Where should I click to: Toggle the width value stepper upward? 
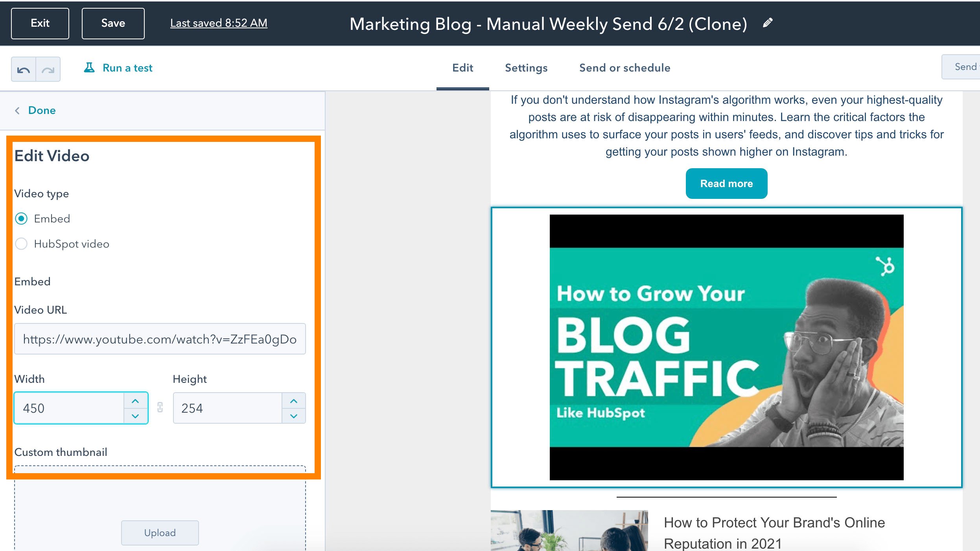(135, 400)
